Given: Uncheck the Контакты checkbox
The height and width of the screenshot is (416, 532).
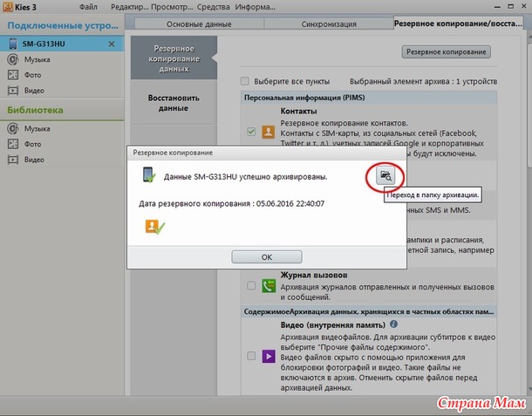Looking at the screenshot, I should coord(251,132).
